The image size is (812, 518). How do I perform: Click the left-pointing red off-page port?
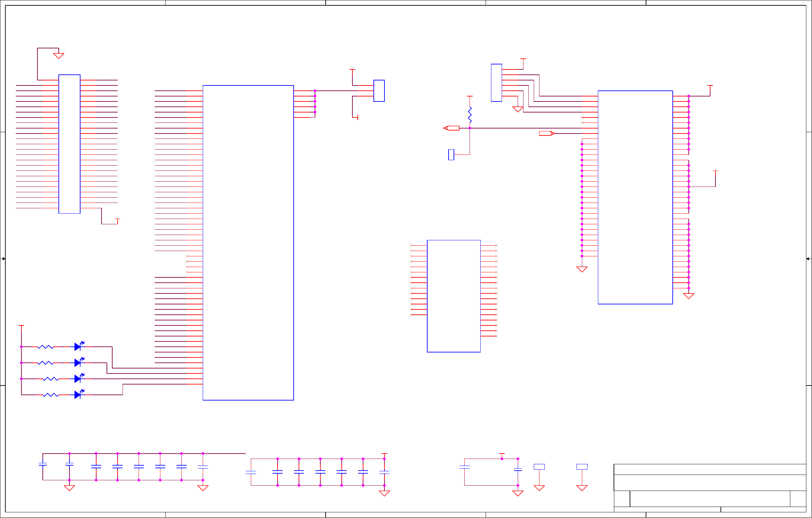click(451, 128)
